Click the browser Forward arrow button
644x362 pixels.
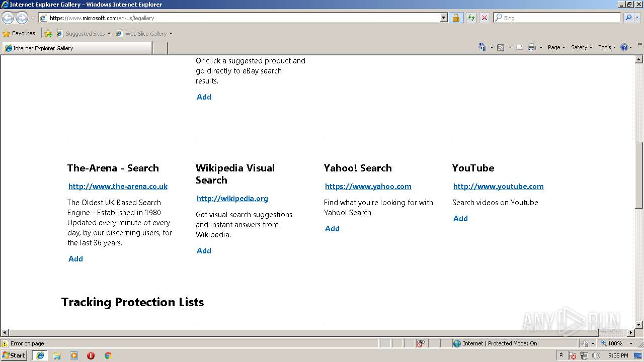click(22, 18)
